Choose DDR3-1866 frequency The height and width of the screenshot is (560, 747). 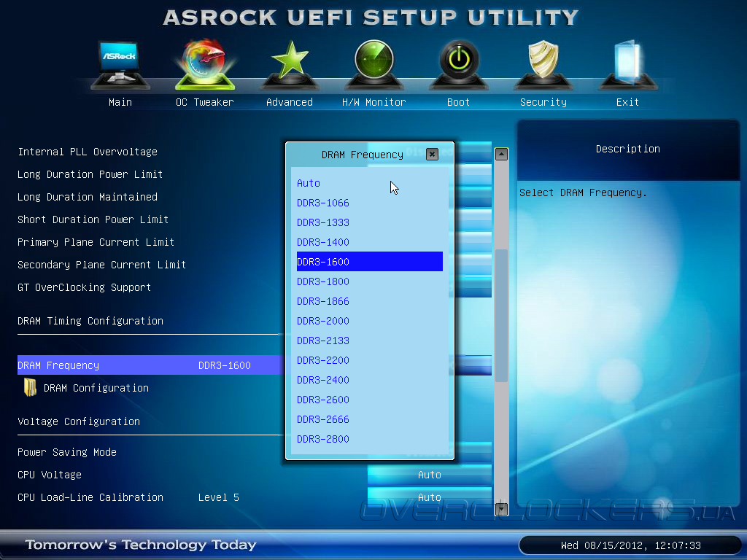[370, 301]
